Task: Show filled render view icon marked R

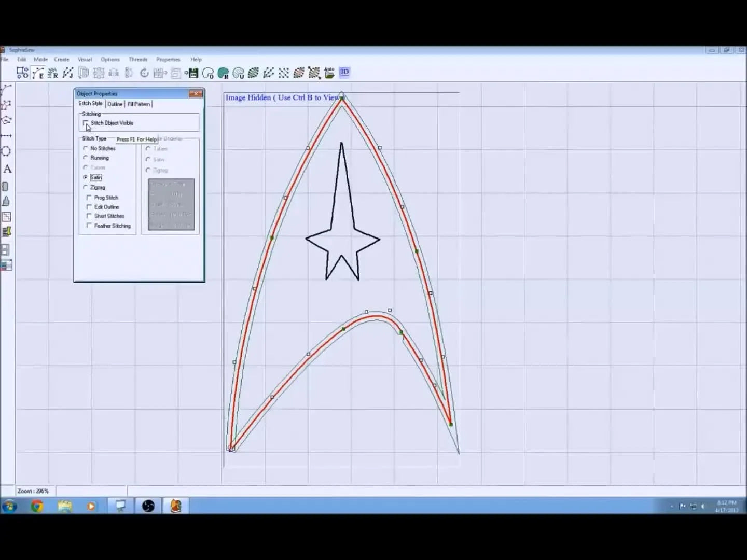Action: (223, 73)
